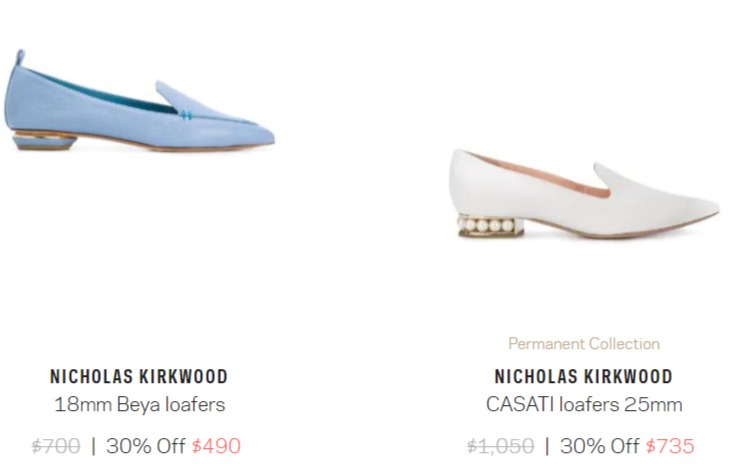
Task: Open the 18mm Beya loafers product title
Action: (x=140, y=404)
